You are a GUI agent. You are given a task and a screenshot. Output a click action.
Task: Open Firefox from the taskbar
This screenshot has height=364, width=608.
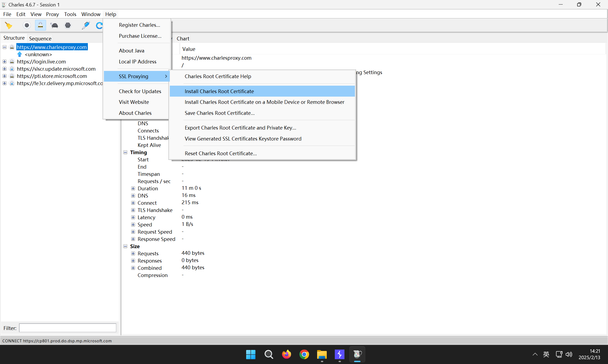[286, 355]
